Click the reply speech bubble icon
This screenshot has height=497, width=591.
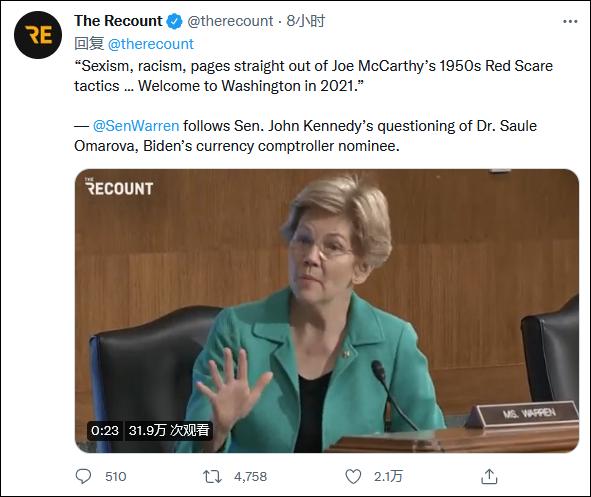(83, 476)
